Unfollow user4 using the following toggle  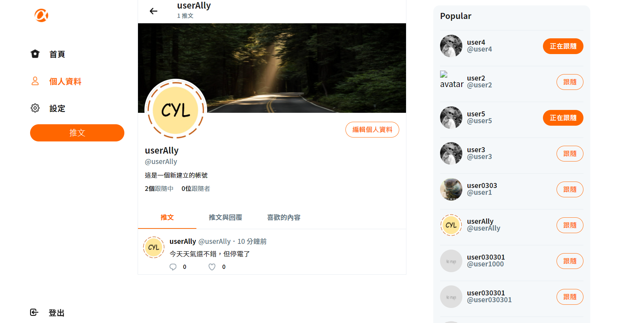click(563, 46)
